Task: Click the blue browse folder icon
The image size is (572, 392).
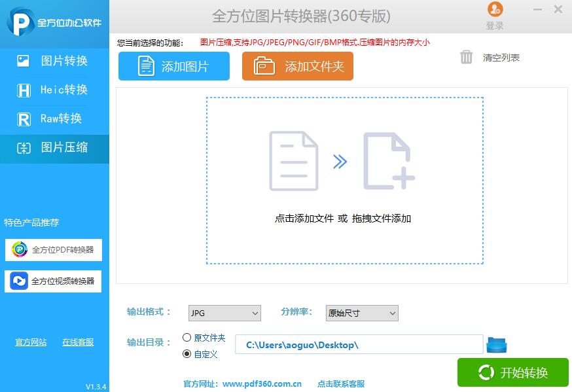Action: point(497,345)
